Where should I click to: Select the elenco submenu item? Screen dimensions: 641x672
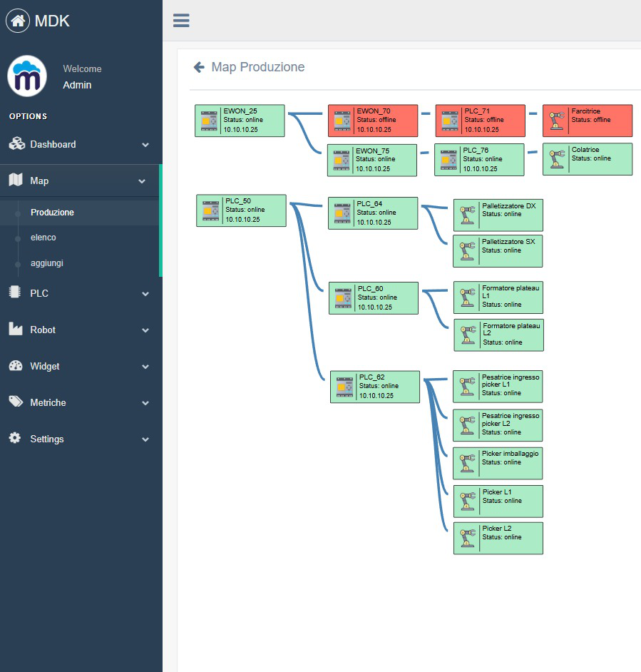43,238
